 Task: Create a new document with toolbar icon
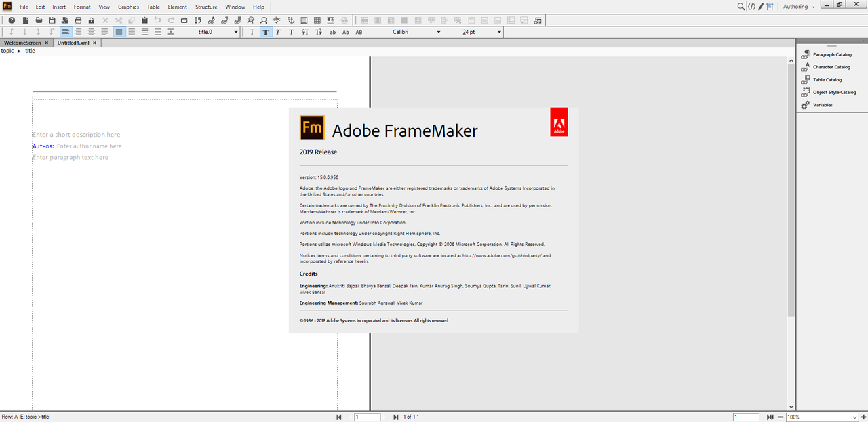click(25, 20)
